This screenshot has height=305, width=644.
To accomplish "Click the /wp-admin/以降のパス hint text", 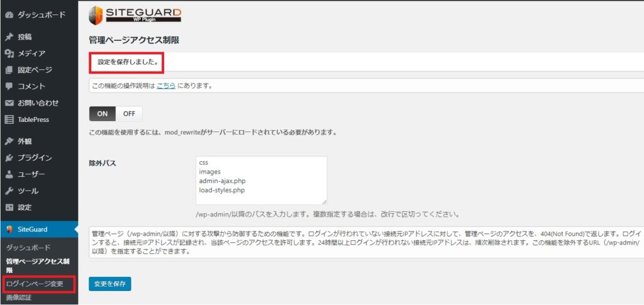I will click(327, 214).
